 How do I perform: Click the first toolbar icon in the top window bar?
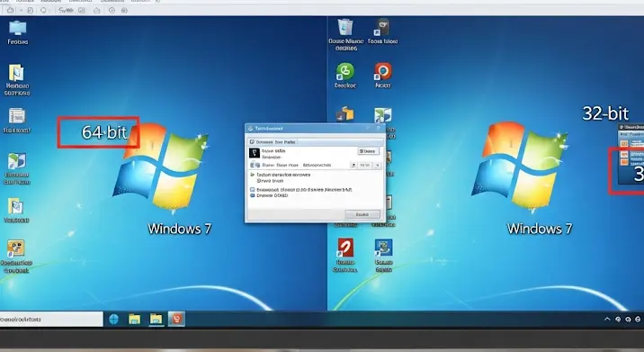click(10, 10)
